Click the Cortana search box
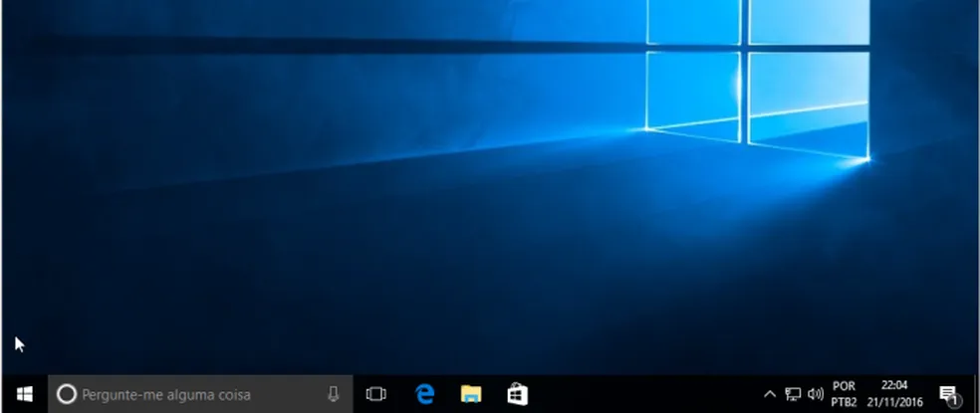This screenshot has width=980, height=413. tap(200, 394)
